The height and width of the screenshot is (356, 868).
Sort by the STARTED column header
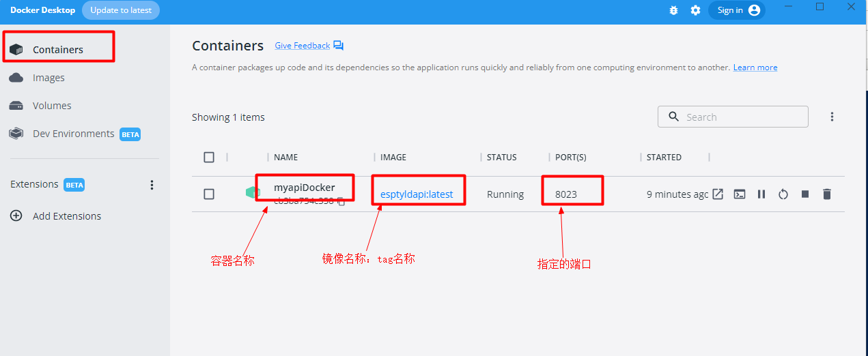point(664,157)
